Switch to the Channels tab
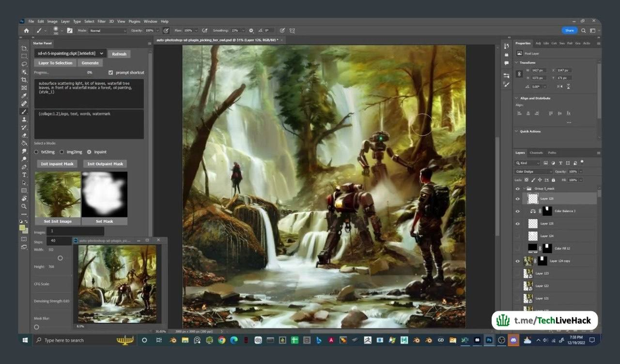The height and width of the screenshot is (364, 620). click(x=536, y=152)
